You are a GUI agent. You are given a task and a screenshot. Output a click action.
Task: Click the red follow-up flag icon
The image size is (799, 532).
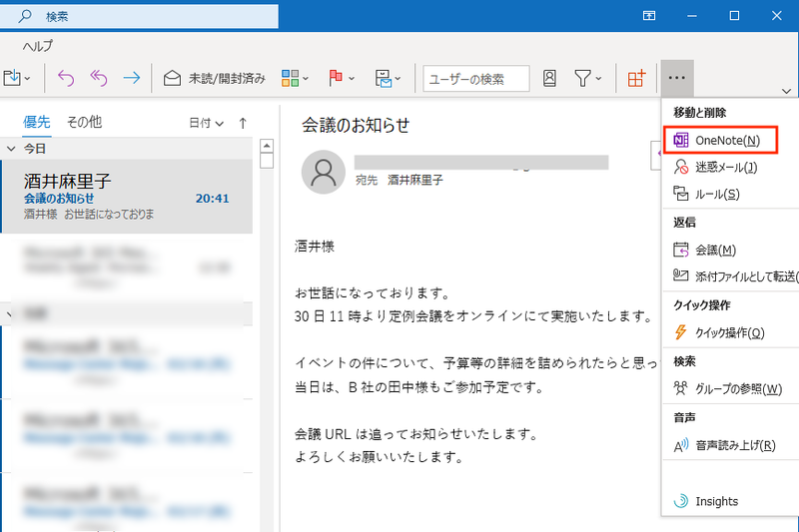[336, 78]
